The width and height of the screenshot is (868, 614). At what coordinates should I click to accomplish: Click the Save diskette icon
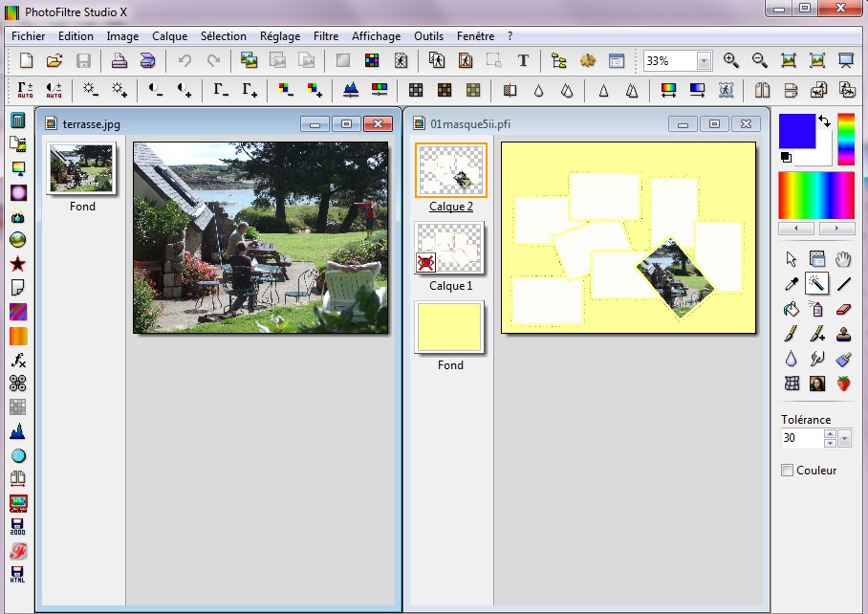(83, 60)
